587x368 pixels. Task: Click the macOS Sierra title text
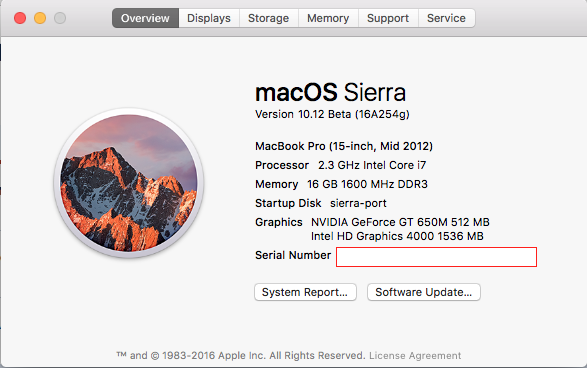331,92
